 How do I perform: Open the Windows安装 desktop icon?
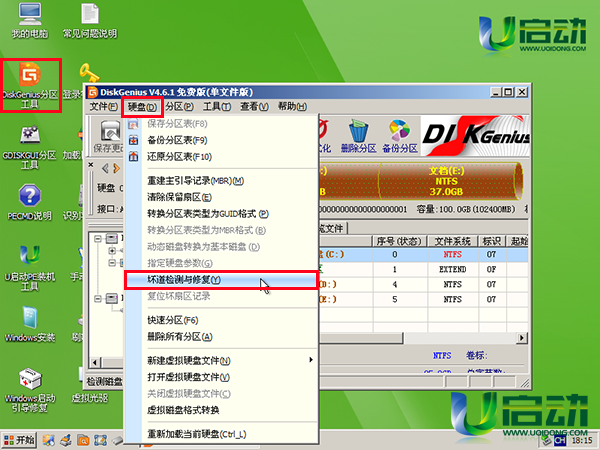click(x=30, y=324)
